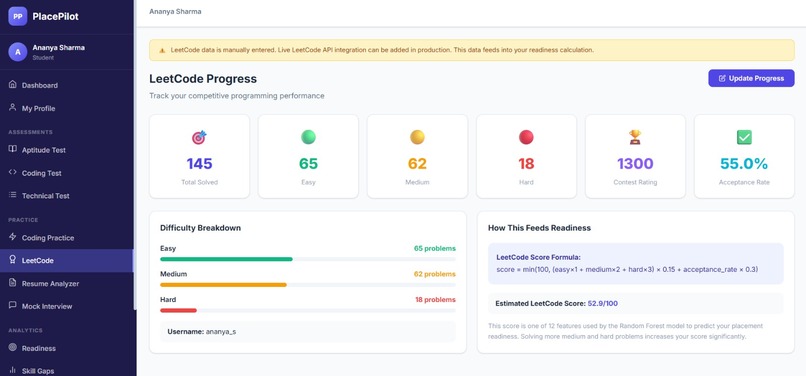Click the yellow ball icon on Medium card
Screen dimensions: 806x376
pos(417,137)
